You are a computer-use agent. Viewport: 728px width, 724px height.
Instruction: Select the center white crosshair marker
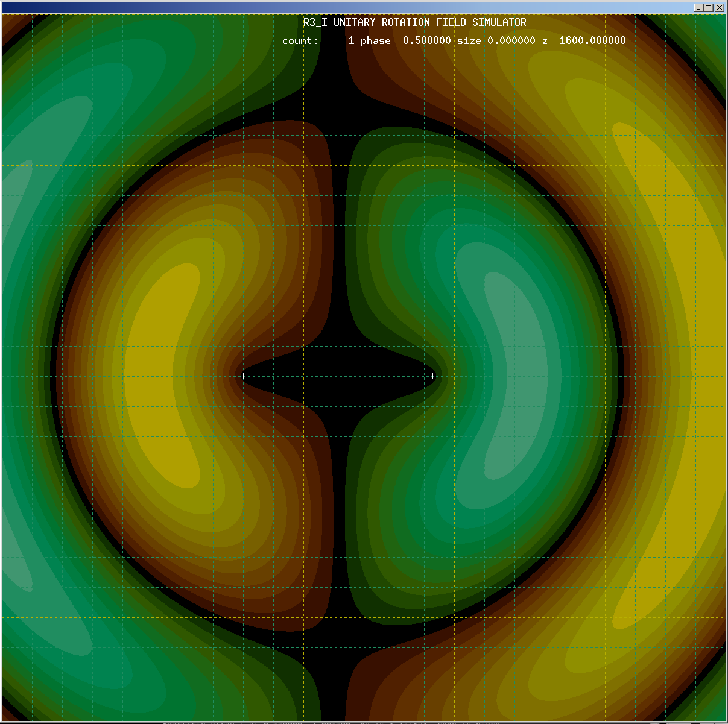(x=338, y=376)
